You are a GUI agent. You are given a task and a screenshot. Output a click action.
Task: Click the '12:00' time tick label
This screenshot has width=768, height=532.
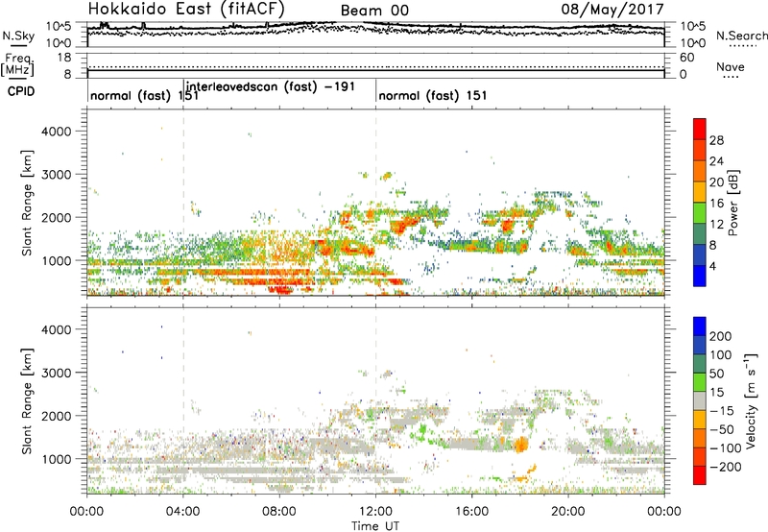pyautogui.click(x=375, y=512)
